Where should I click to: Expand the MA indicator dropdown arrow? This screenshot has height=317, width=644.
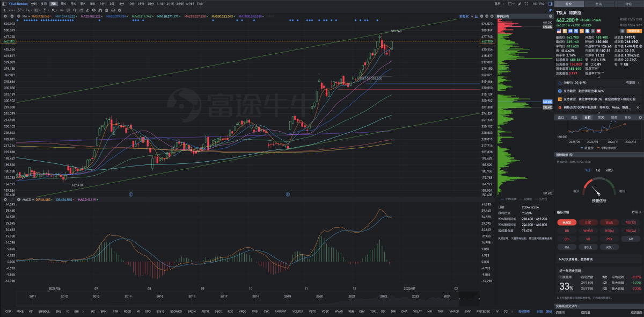(29, 16)
